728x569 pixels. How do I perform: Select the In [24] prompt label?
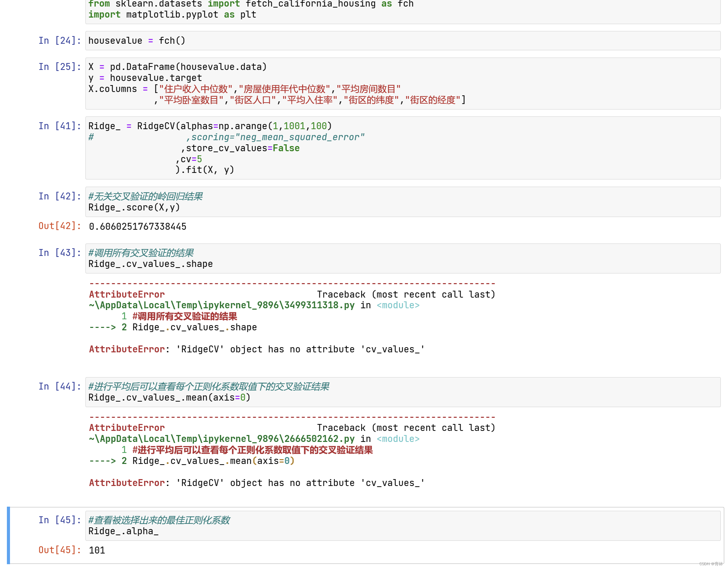point(60,41)
